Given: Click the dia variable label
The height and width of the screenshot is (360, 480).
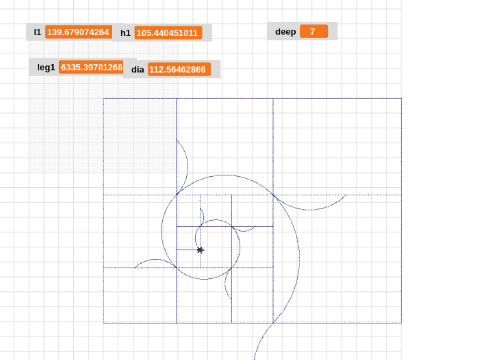Looking at the screenshot, I should pyautogui.click(x=137, y=70).
